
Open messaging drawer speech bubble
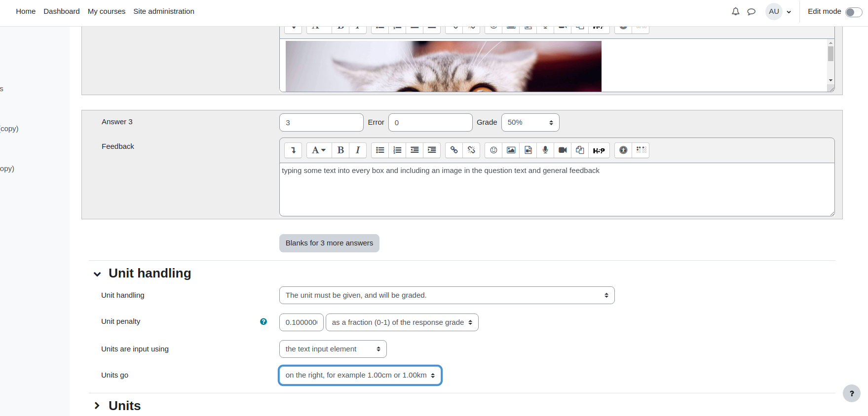(751, 11)
